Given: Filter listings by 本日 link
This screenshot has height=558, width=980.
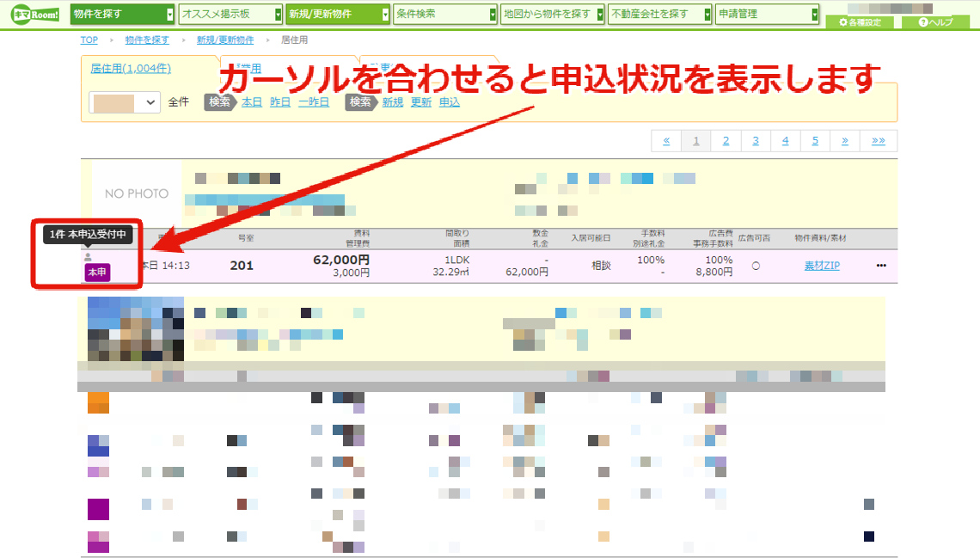Looking at the screenshot, I should pyautogui.click(x=252, y=101).
